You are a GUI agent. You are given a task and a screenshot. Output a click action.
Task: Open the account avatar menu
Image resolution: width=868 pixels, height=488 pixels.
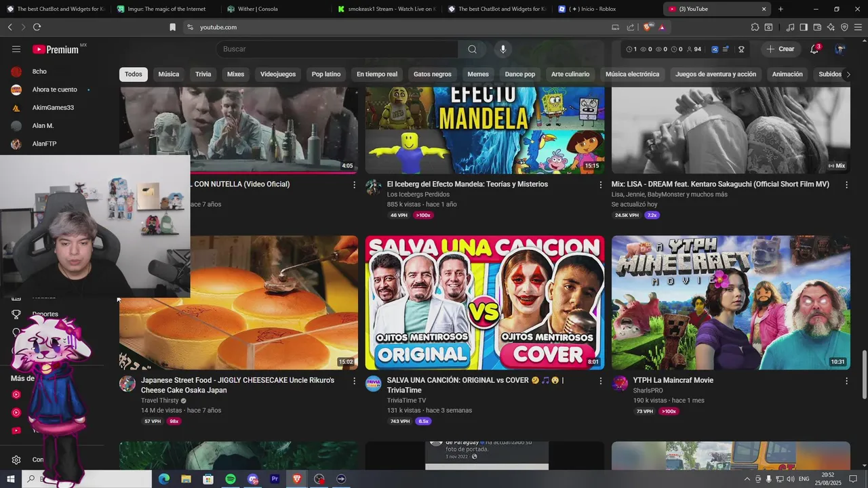(840, 49)
